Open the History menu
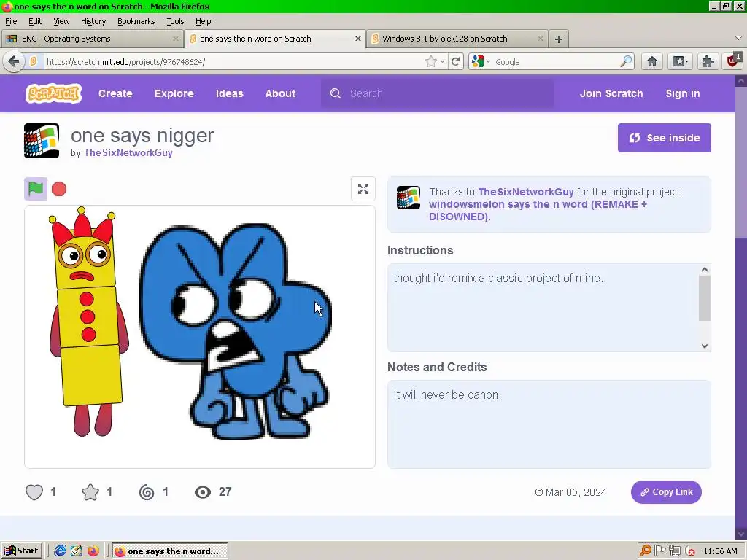 pos(93,21)
